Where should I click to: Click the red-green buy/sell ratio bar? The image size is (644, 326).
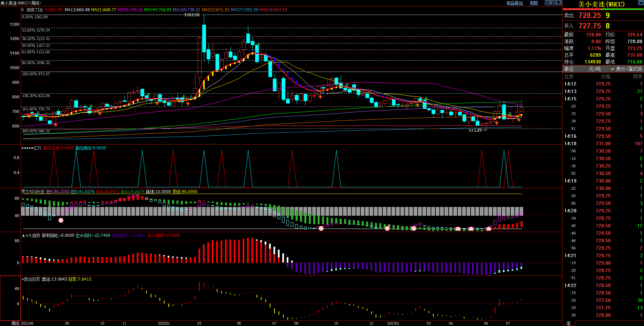pos(603,9)
